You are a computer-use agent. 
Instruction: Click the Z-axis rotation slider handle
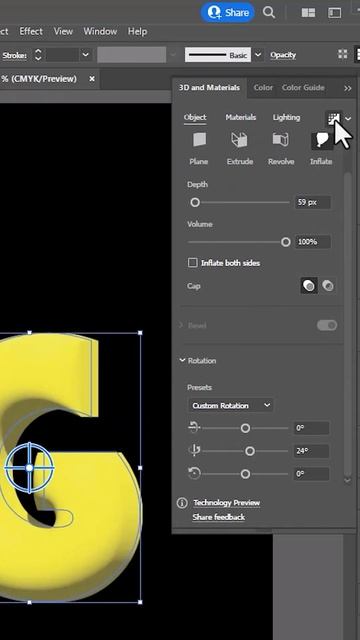[245, 474]
